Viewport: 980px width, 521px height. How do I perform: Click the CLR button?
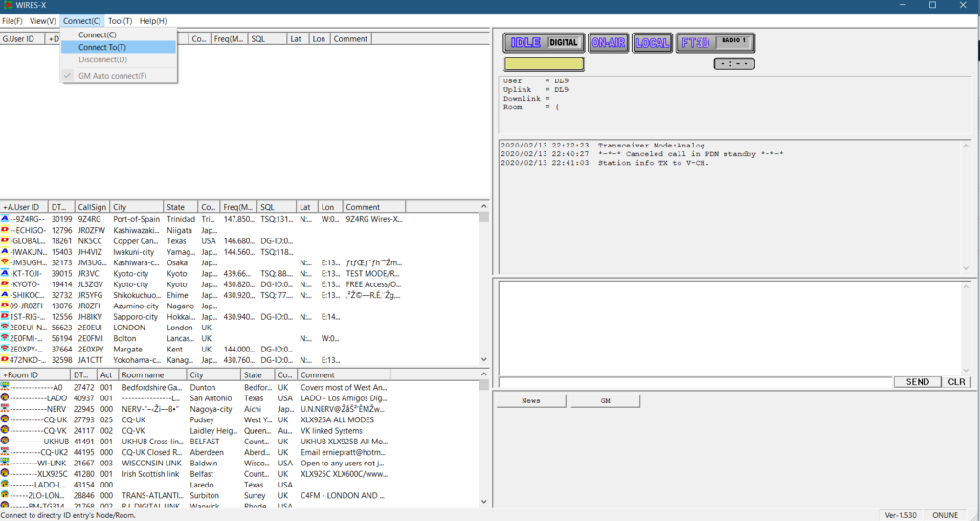point(956,381)
